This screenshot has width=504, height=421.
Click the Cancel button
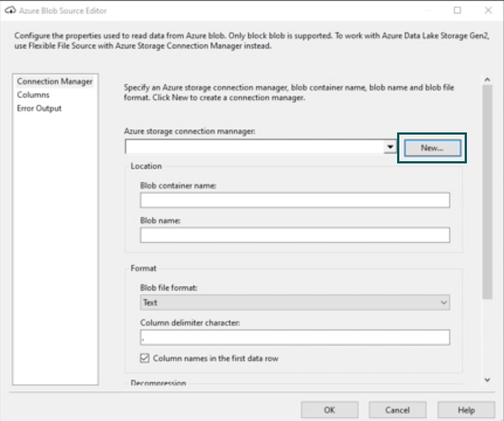398,410
